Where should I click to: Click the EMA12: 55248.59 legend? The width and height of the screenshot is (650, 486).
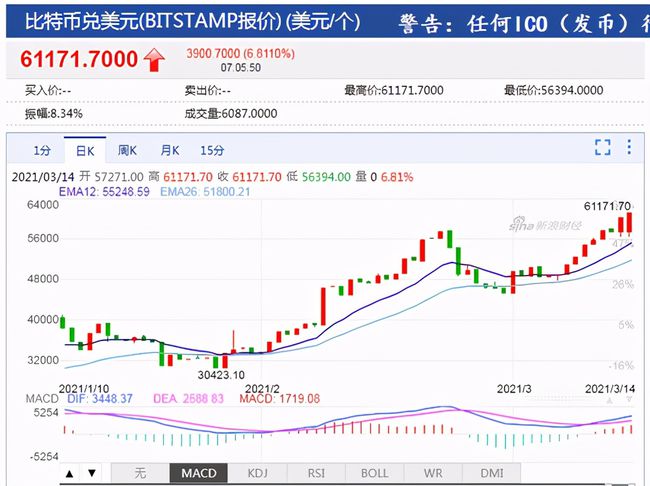104,192
